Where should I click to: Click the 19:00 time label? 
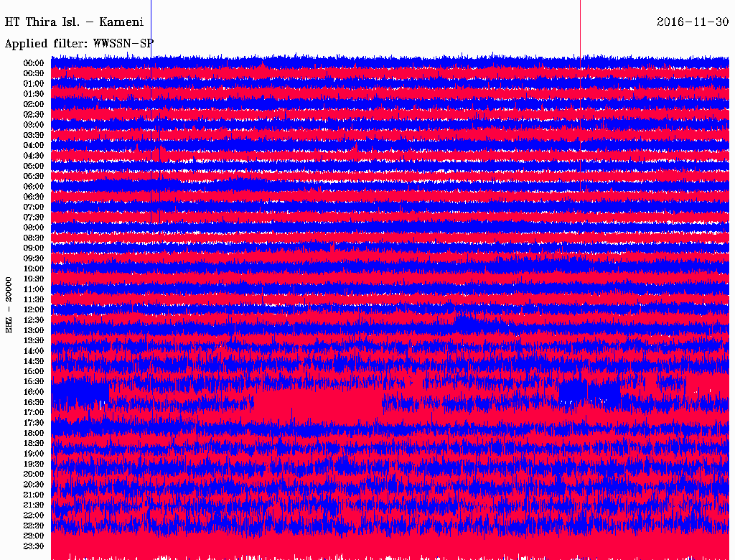click(34, 454)
